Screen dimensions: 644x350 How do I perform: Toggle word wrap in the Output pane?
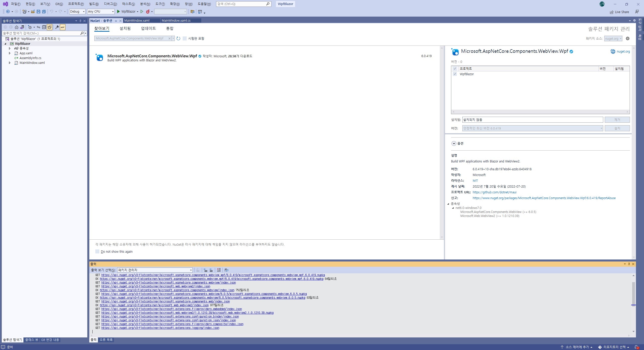tap(226, 270)
